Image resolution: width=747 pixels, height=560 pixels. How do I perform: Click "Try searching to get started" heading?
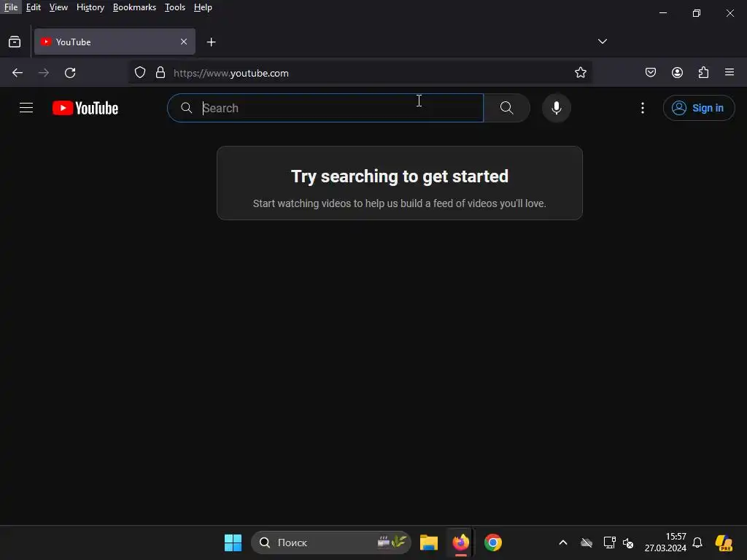click(400, 176)
